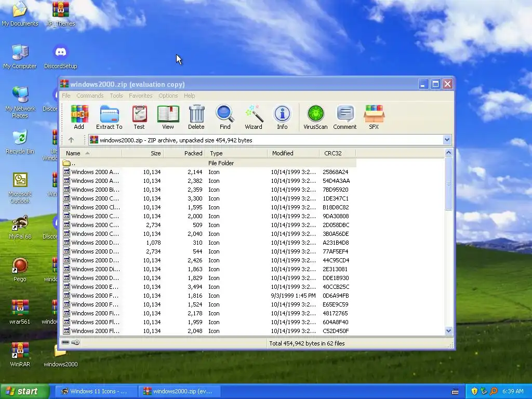This screenshot has width=532, height=399.
Task: Select My Network Places desktop icon
Action: pos(20,102)
